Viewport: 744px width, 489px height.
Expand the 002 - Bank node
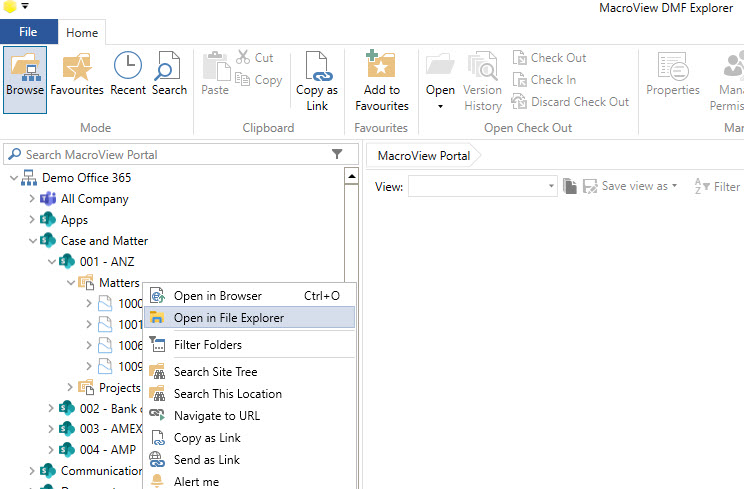pyautogui.click(x=51, y=408)
